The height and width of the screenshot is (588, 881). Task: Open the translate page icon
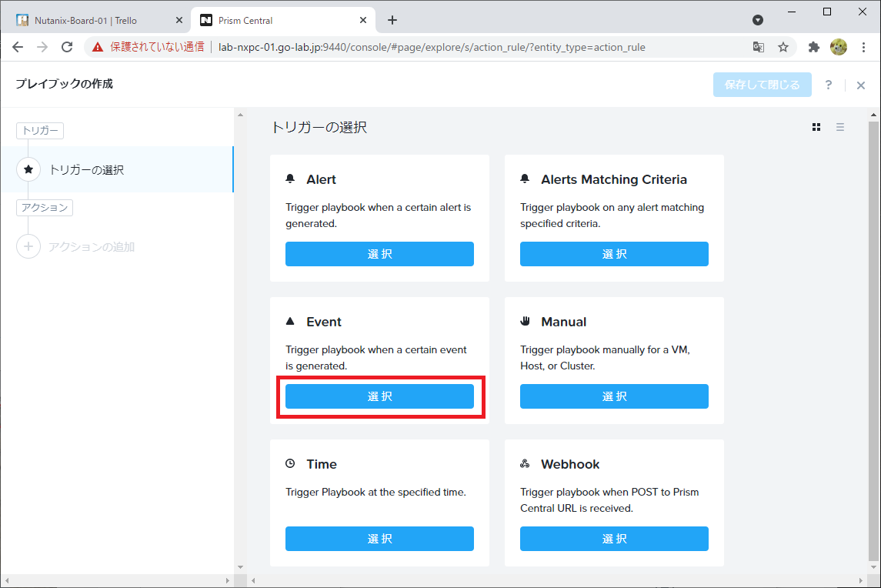759,47
